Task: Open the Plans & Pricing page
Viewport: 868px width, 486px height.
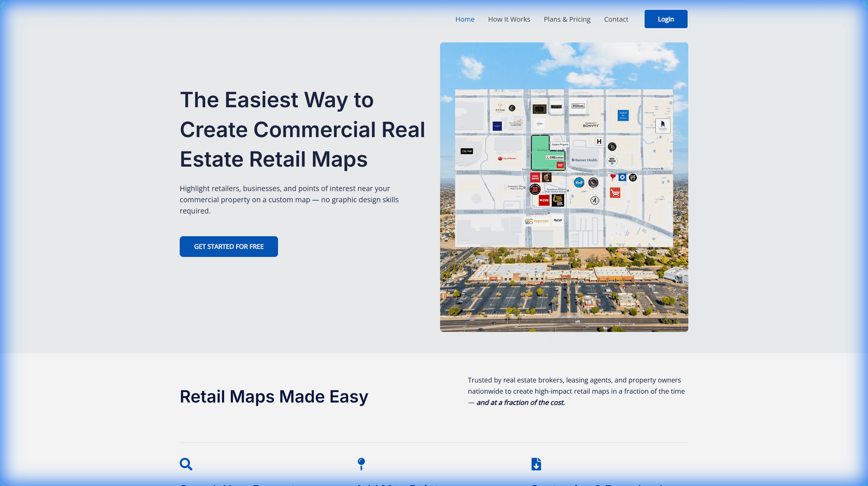Action: pos(567,19)
